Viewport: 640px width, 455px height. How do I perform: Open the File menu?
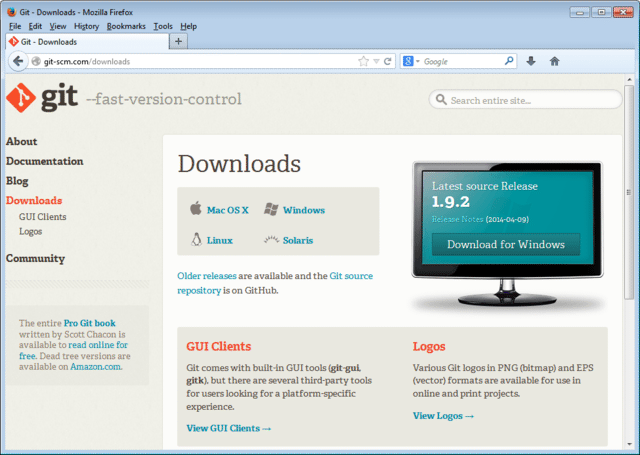point(15,27)
